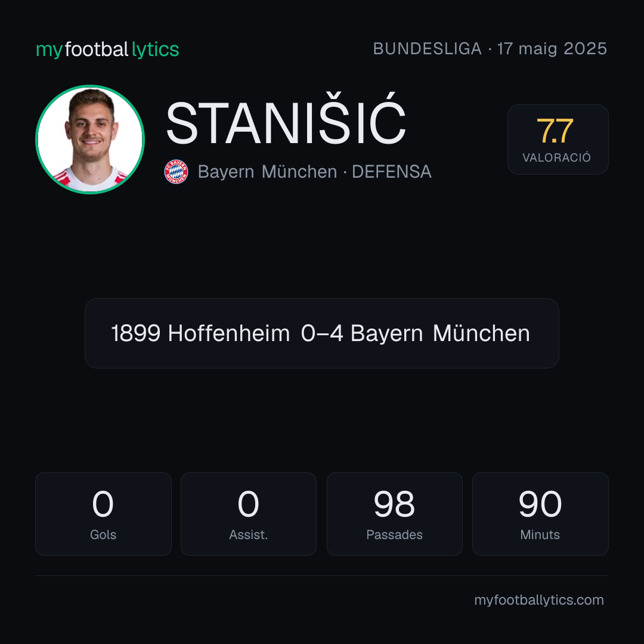The height and width of the screenshot is (644, 644).
Task: Click the VALORACIÓ label
Action: coord(556,157)
